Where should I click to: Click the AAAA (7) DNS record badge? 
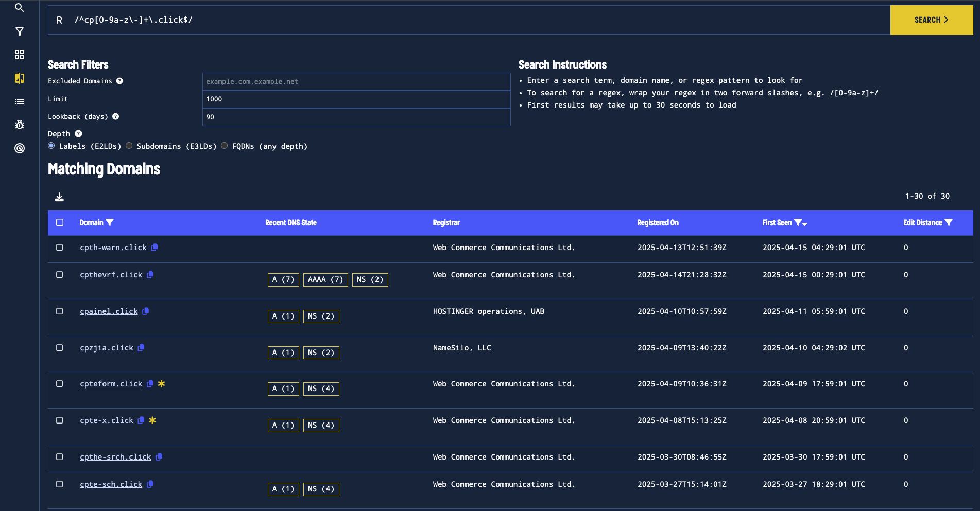(x=325, y=279)
